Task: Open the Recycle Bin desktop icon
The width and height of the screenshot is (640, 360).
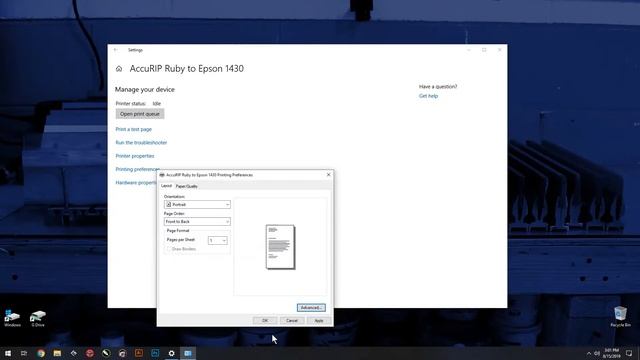Action: pyautogui.click(x=620, y=316)
